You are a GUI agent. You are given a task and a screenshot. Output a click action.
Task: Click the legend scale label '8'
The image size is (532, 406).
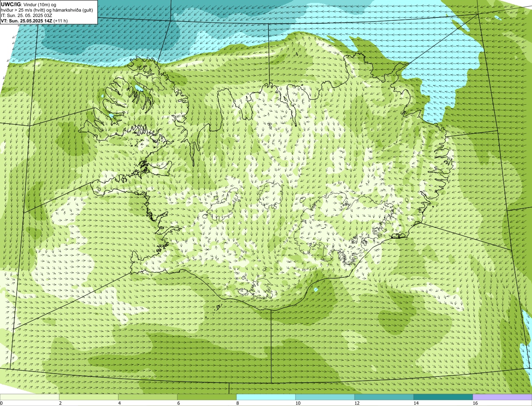point(237,403)
